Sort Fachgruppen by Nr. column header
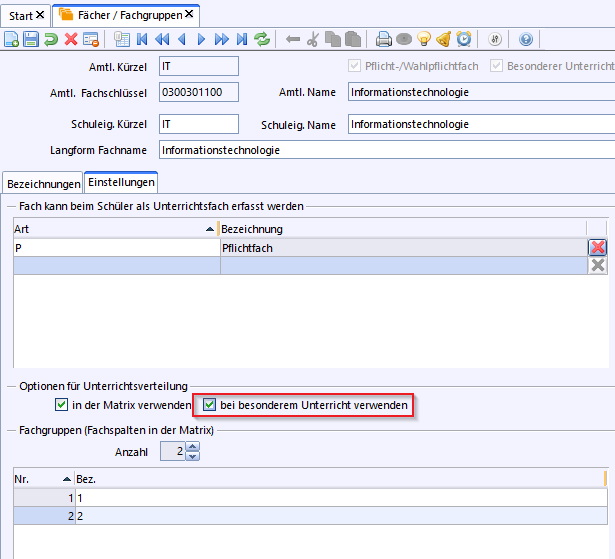 (44, 479)
